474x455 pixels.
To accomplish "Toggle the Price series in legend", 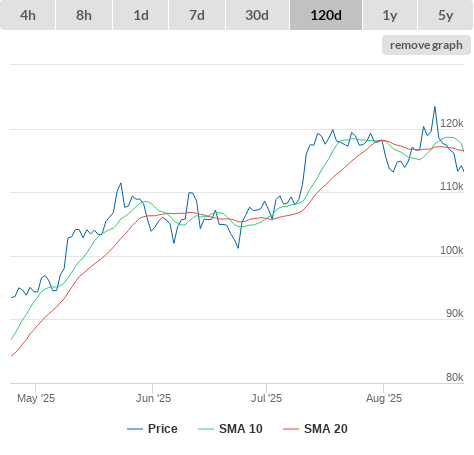I will pyautogui.click(x=163, y=429).
